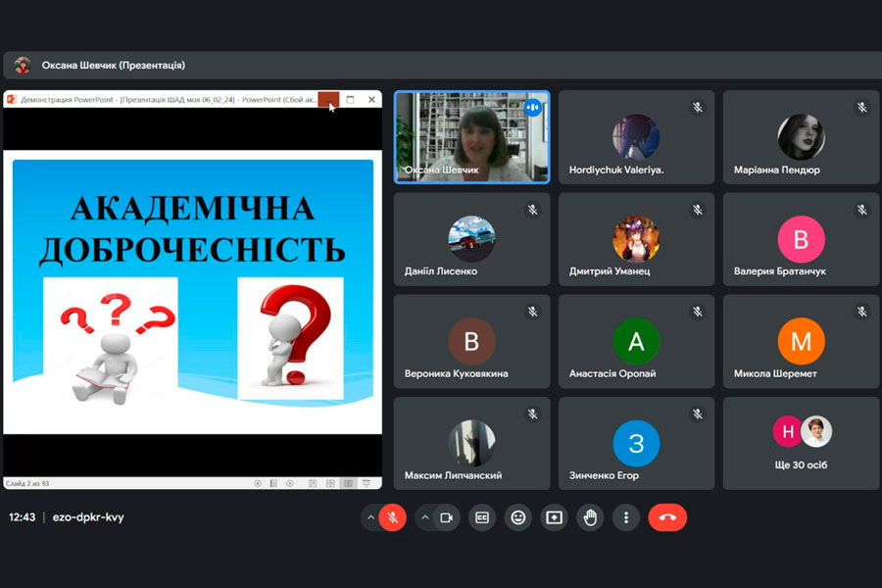
Task: Select Вероника Куковякина brown B avatar
Action: point(472,341)
